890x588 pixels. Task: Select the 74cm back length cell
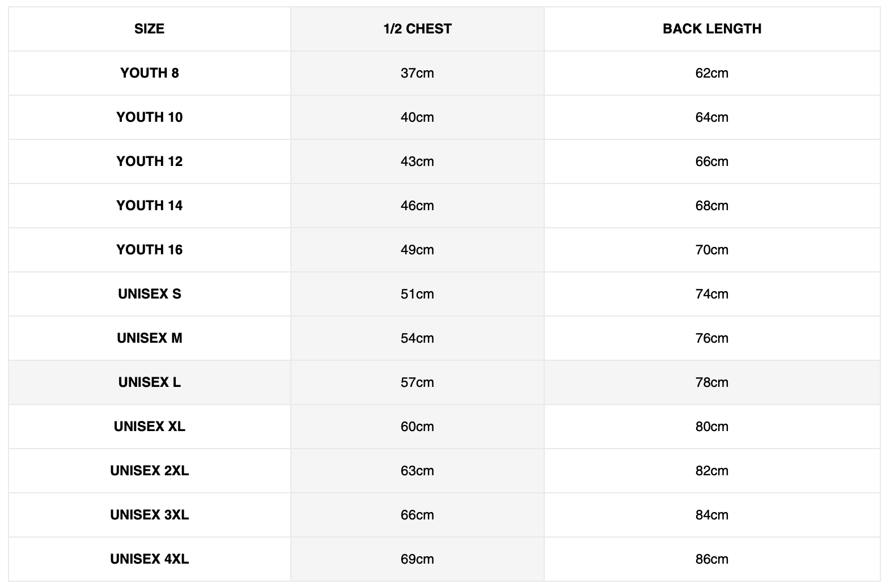click(712, 294)
